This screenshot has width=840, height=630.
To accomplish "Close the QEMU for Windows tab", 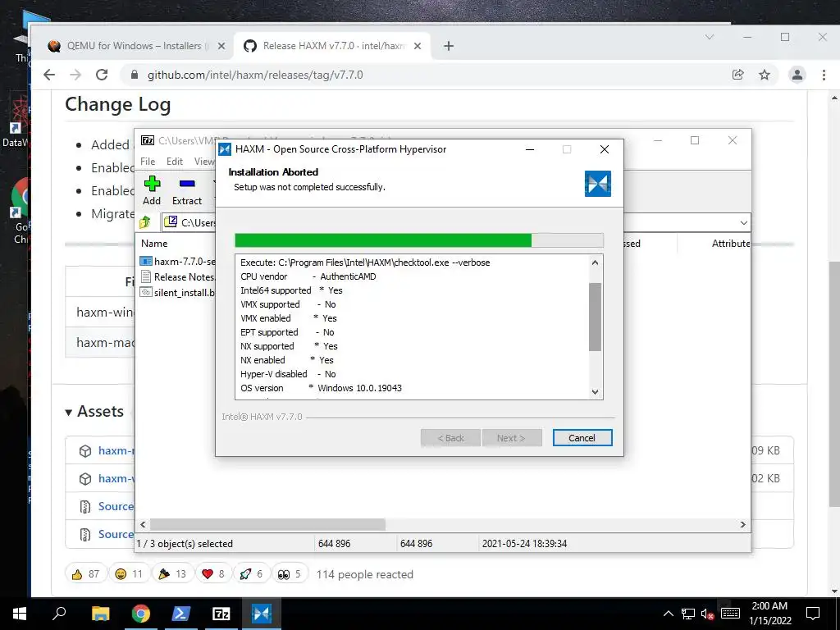I will point(221,46).
